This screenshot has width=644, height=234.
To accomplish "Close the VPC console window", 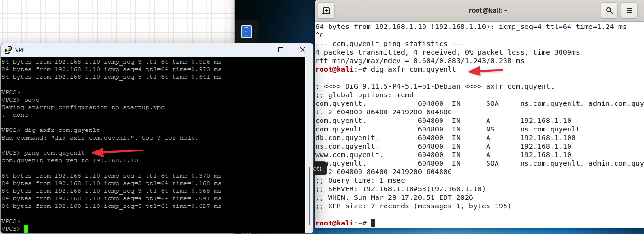I will 303,50.
